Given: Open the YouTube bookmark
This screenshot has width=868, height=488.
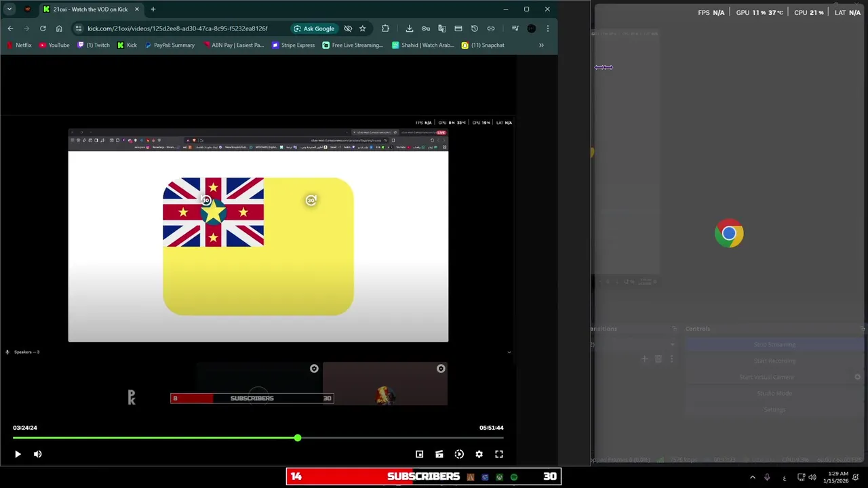Looking at the screenshot, I should (54, 45).
